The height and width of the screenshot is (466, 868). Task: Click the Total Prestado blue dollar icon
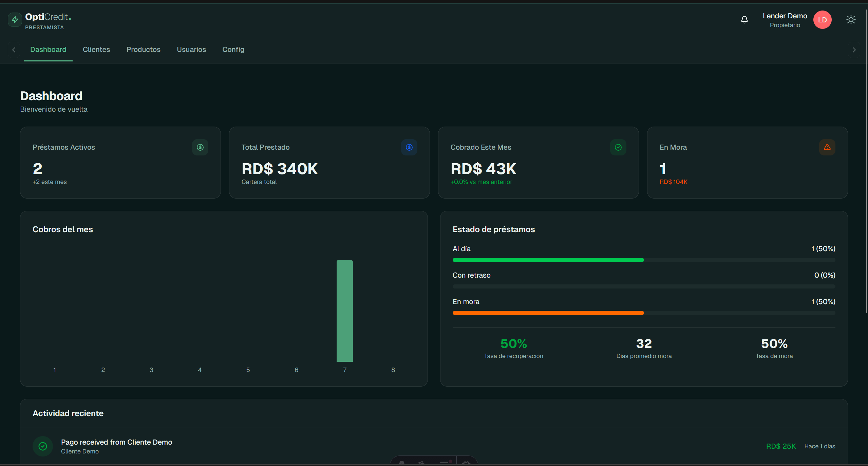tap(409, 147)
